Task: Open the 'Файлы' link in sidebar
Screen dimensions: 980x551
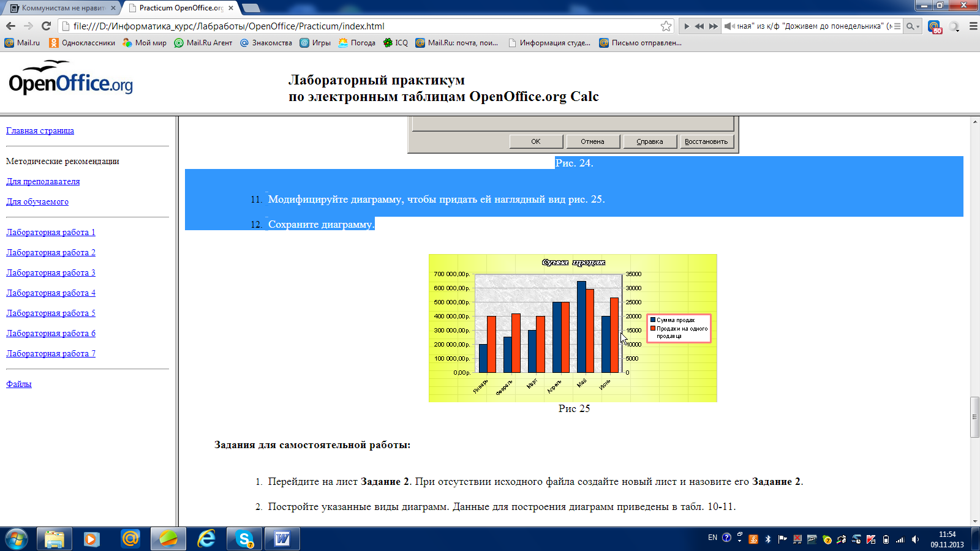Action: click(19, 384)
